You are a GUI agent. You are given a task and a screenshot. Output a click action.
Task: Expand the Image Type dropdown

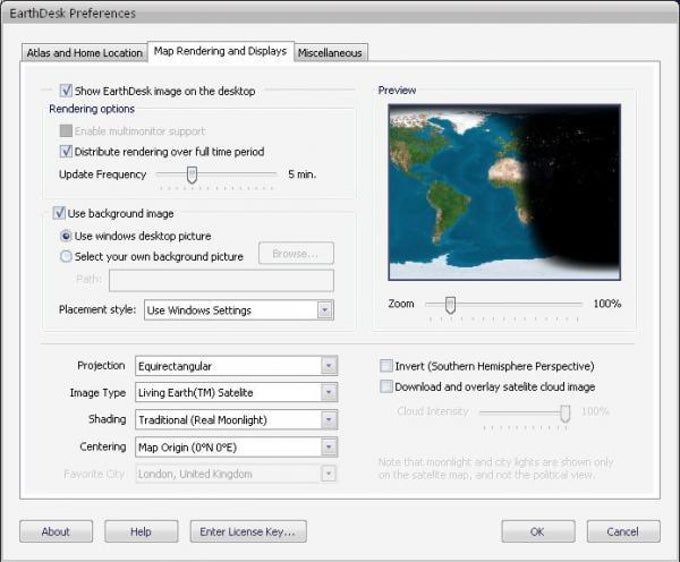[x=236, y=392]
